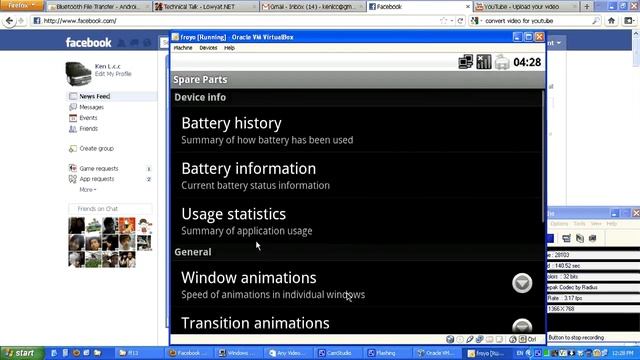Image resolution: width=640 pixels, height=360 pixels.
Task: Switch to Oracle VM taskbar button
Action: [x=437, y=353]
